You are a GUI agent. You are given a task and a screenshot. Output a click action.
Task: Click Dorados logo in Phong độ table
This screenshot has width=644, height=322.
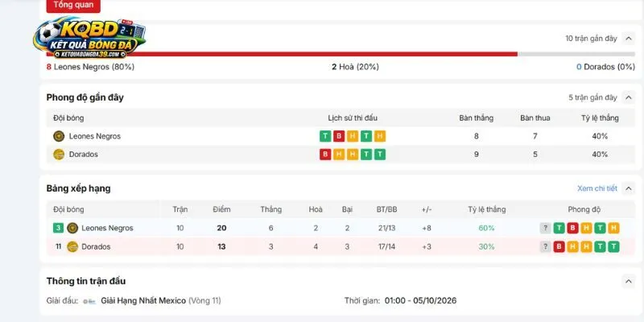coord(59,155)
